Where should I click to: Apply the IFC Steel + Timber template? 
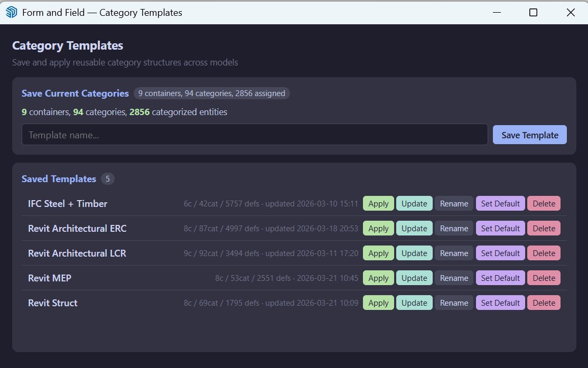[377, 203]
